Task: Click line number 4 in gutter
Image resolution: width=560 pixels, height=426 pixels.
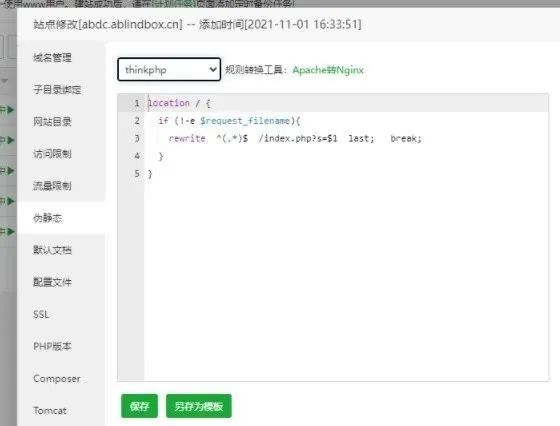Action: click(x=137, y=156)
